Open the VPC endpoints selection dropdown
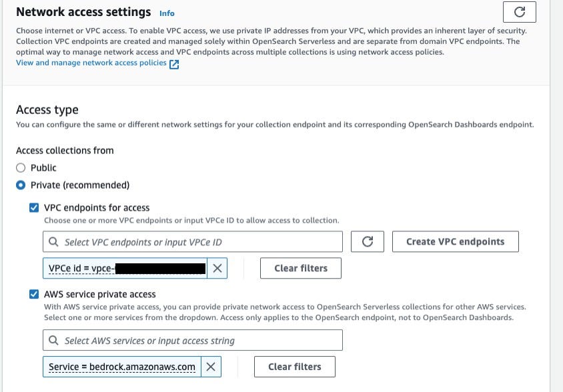The image size is (563, 392). [200, 242]
